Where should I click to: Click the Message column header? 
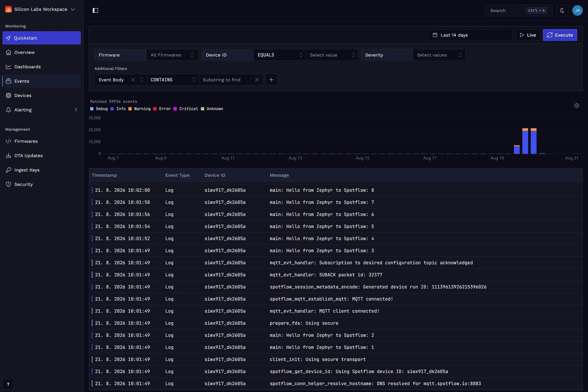coord(279,175)
